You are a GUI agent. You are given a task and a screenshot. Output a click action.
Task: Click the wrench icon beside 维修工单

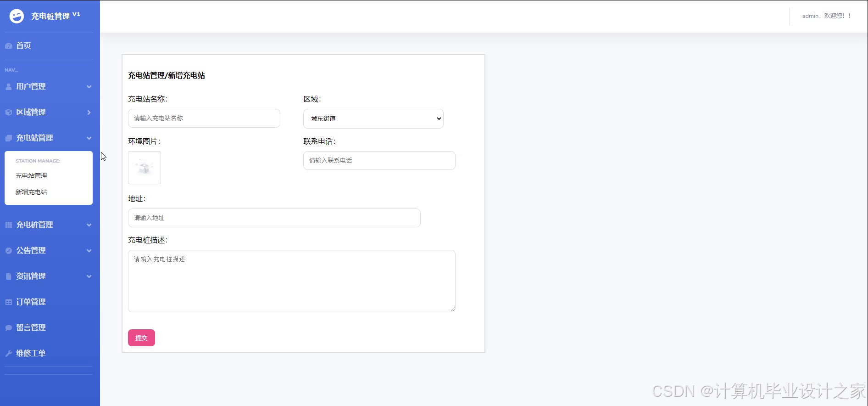point(8,353)
